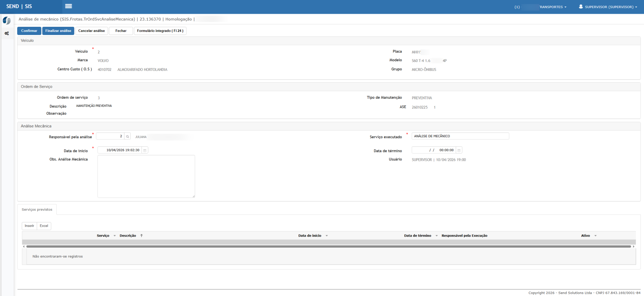Open calendar picker for Data de início
Image resolution: width=644 pixels, height=296 pixels.
pyautogui.click(x=145, y=150)
